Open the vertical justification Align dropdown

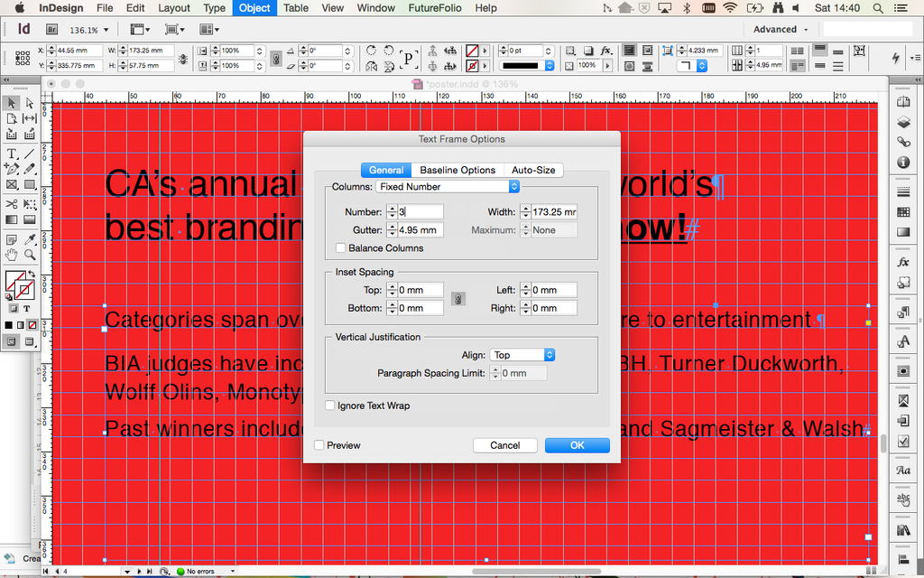click(x=522, y=355)
